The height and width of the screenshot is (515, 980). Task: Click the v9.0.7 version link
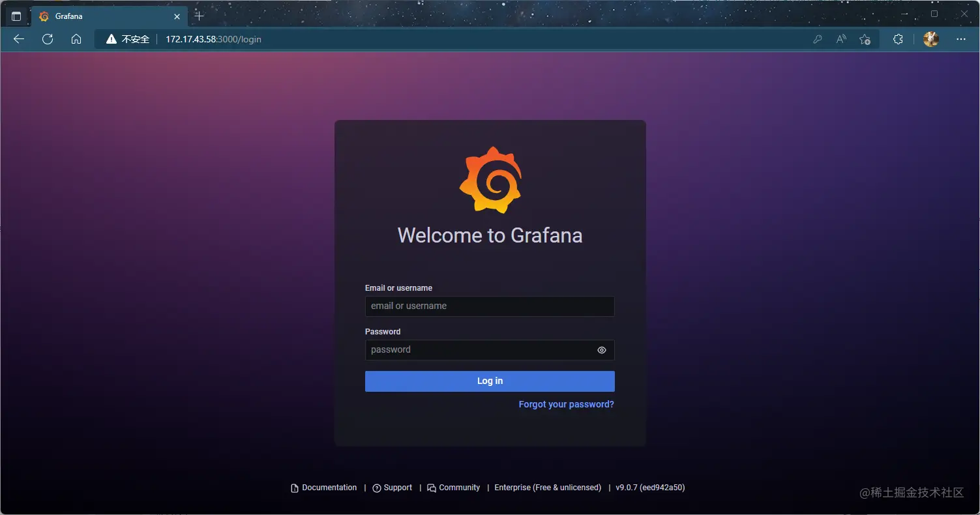pyautogui.click(x=650, y=488)
